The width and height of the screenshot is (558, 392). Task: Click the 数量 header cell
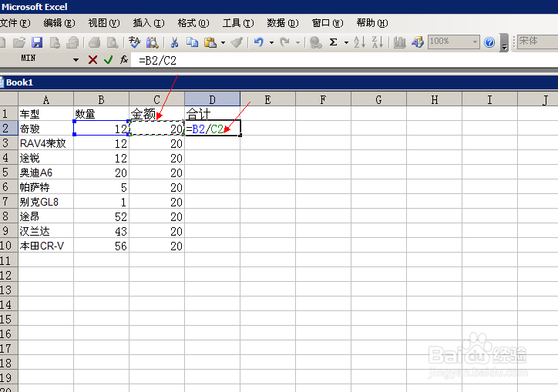point(101,114)
